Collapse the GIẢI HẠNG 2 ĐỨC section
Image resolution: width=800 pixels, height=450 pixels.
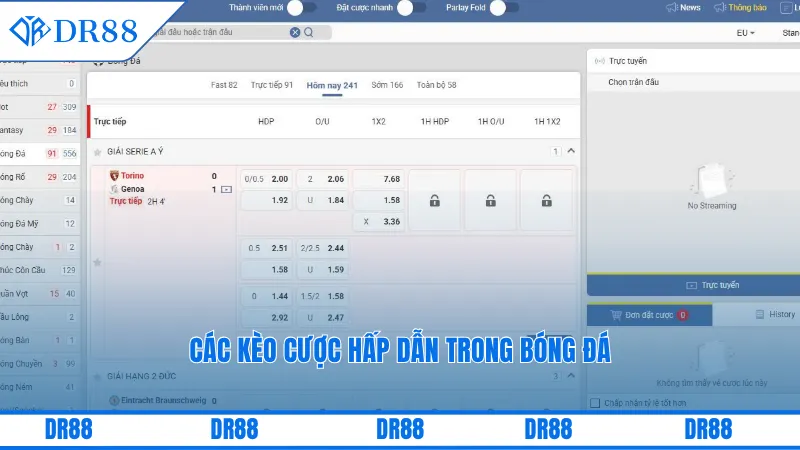point(571,376)
